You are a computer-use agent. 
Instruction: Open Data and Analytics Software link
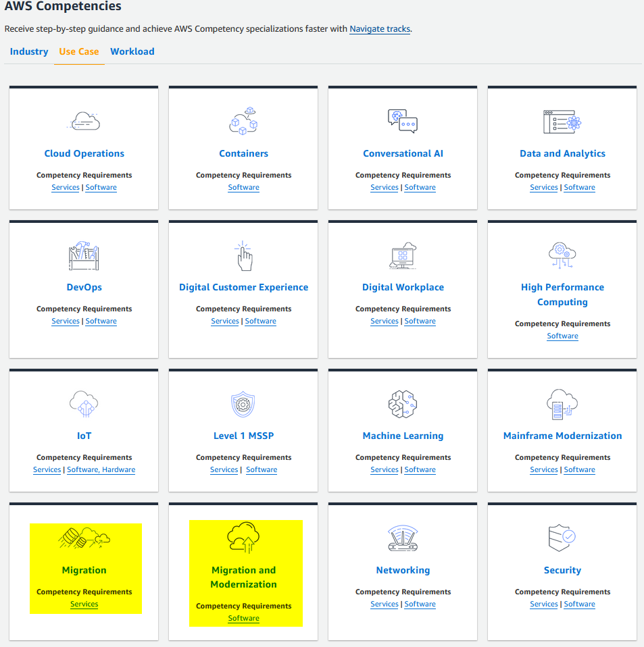(580, 187)
